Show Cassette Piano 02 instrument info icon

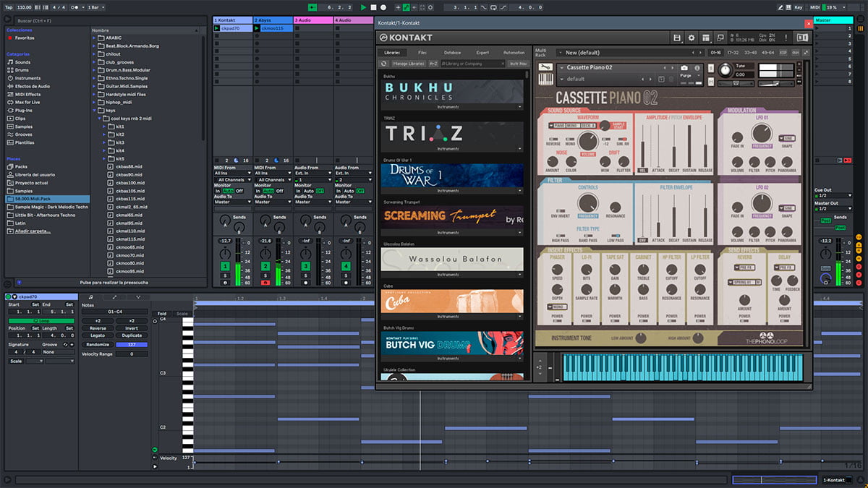696,68
